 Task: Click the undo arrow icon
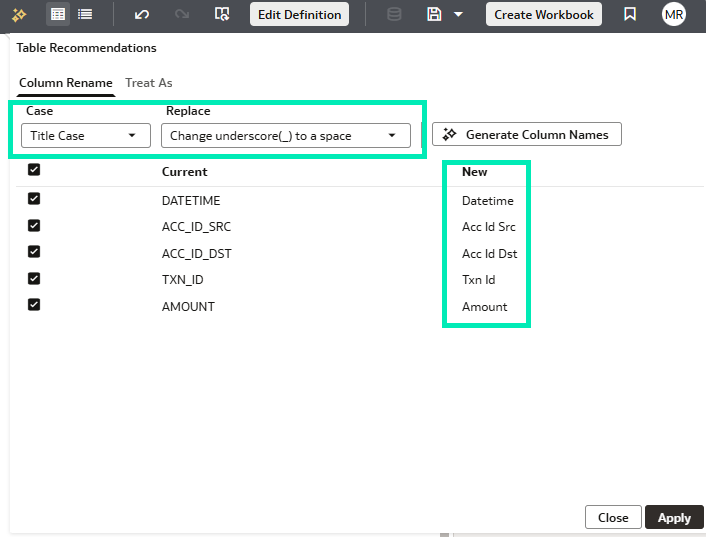point(142,14)
